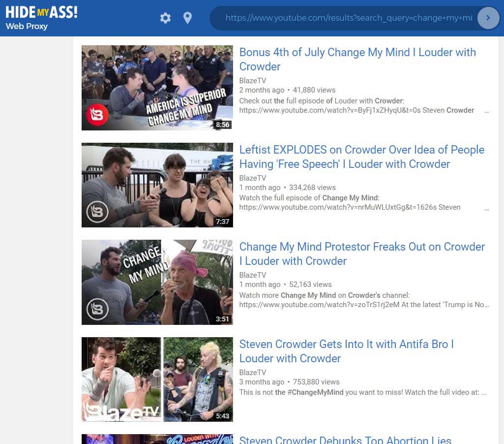Open Steven Crowder Gets Into It with Antifa Bro title
504x444 pixels.
[347, 351]
